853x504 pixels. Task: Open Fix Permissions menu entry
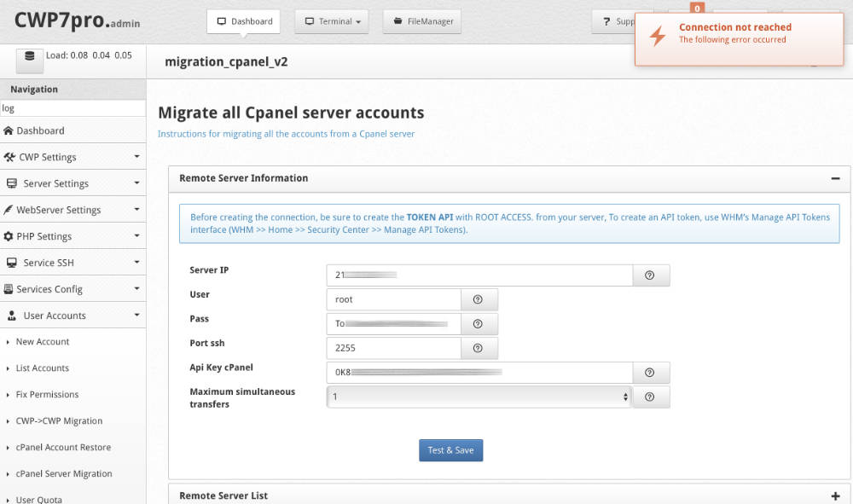47,395
